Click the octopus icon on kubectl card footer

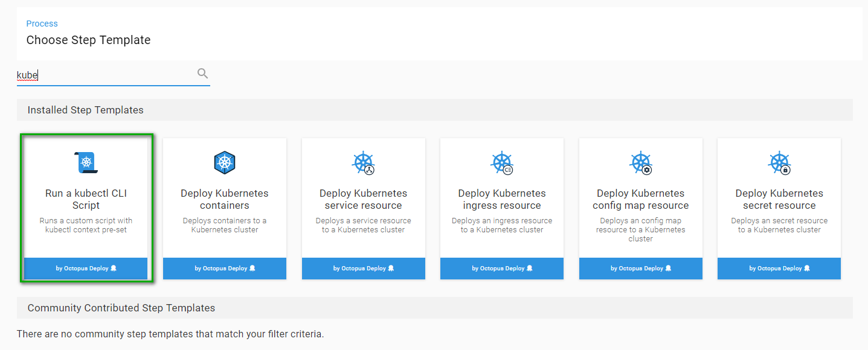point(114,269)
